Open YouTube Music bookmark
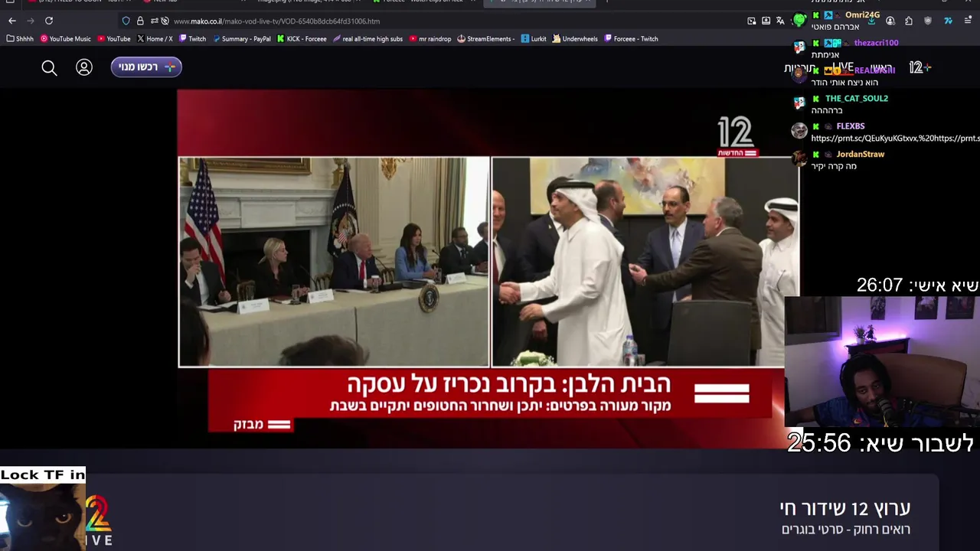This screenshot has height=551, width=980. pyautogui.click(x=65, y=38)
